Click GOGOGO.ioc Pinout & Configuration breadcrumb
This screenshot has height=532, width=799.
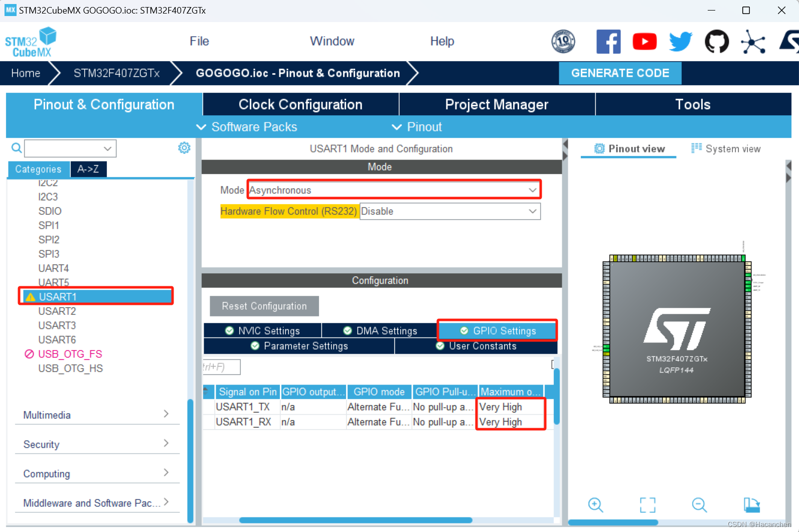298,73
